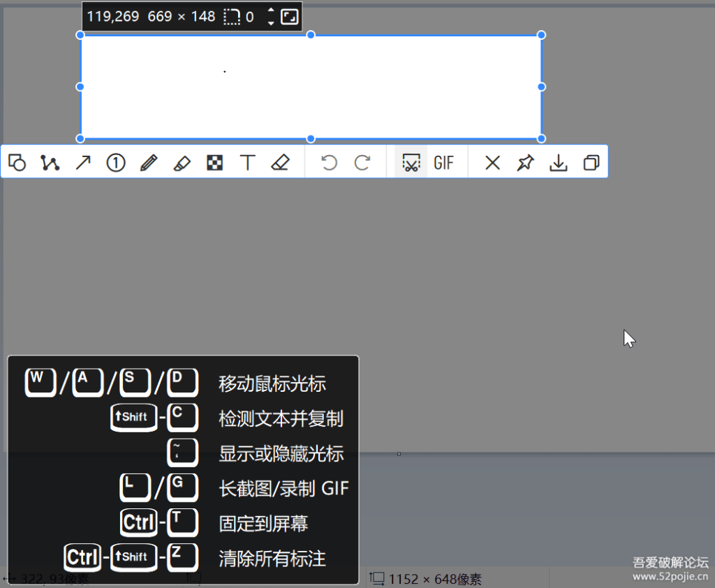Adjust the corner radius stepper arrows
This screenshot has height=588, width=715.
(x=271, y=17)
